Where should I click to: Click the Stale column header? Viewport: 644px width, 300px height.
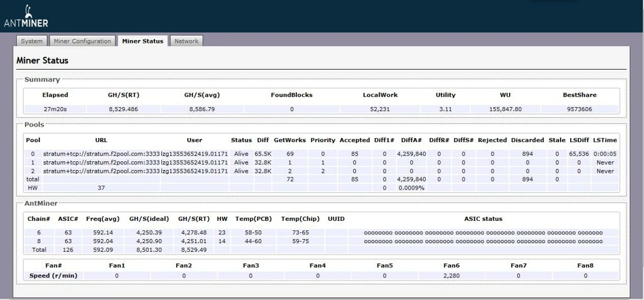557,140
